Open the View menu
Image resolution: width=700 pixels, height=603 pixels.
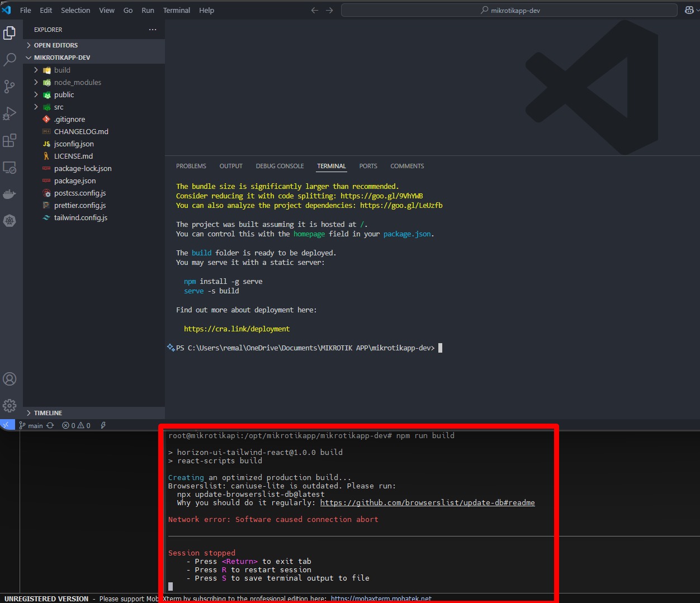coord(107,10)
